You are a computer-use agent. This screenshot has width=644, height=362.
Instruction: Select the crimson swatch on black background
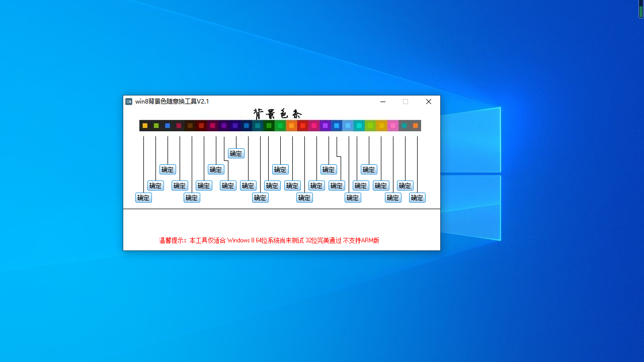pyautogui.click(x=179, y=126)
